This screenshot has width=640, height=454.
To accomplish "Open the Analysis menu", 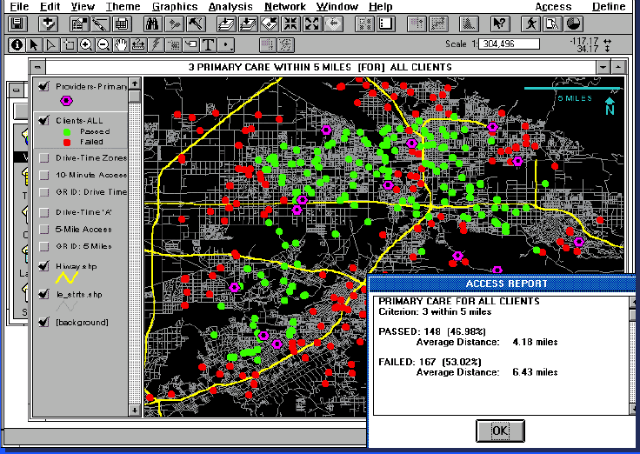I will [x=230, y=7].
